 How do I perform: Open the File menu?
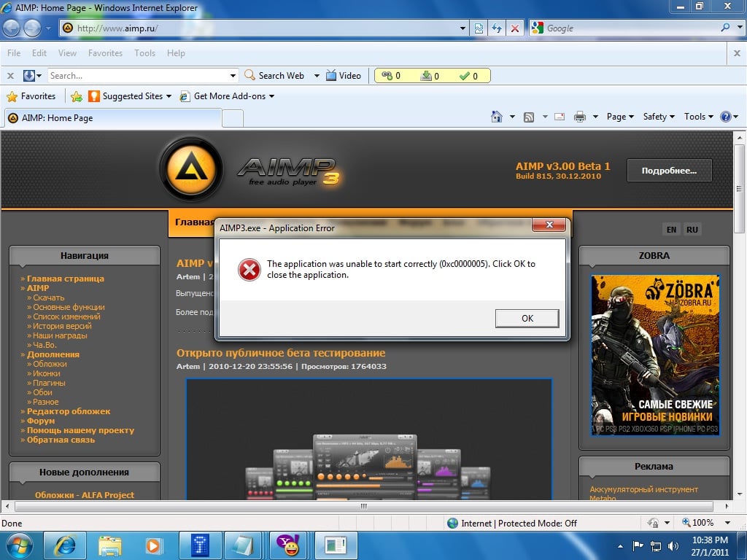click(x=14, y=52)
